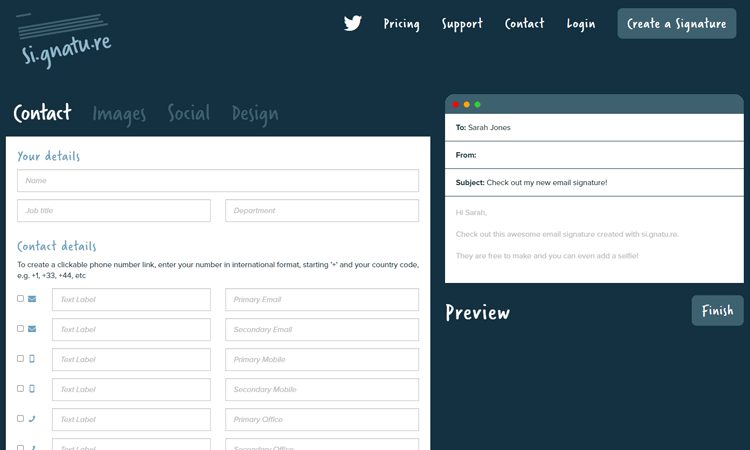Check the Primary Office row checkbox

pyautogui.click(x=20, y=418)
